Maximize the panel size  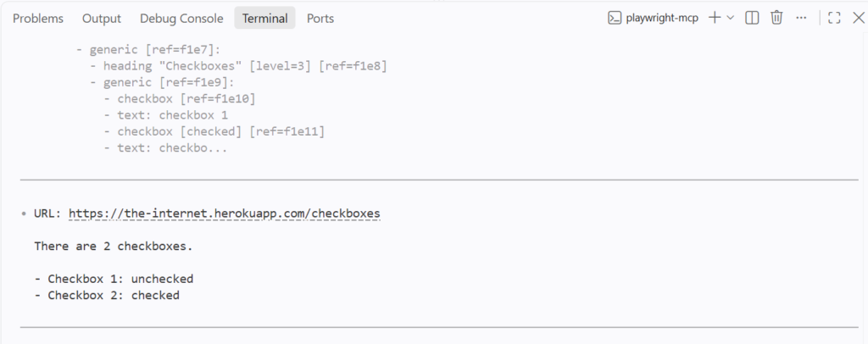tap(834, 18)
